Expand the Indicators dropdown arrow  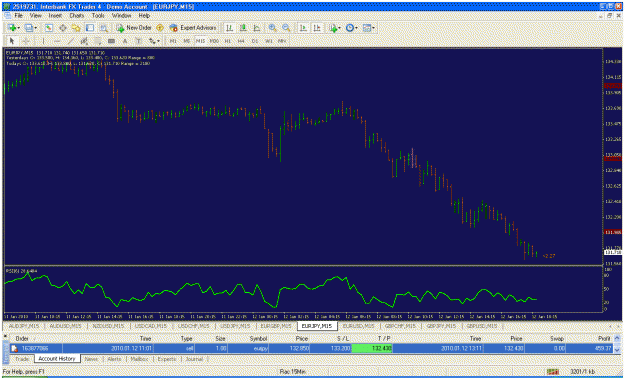[339, 28]
